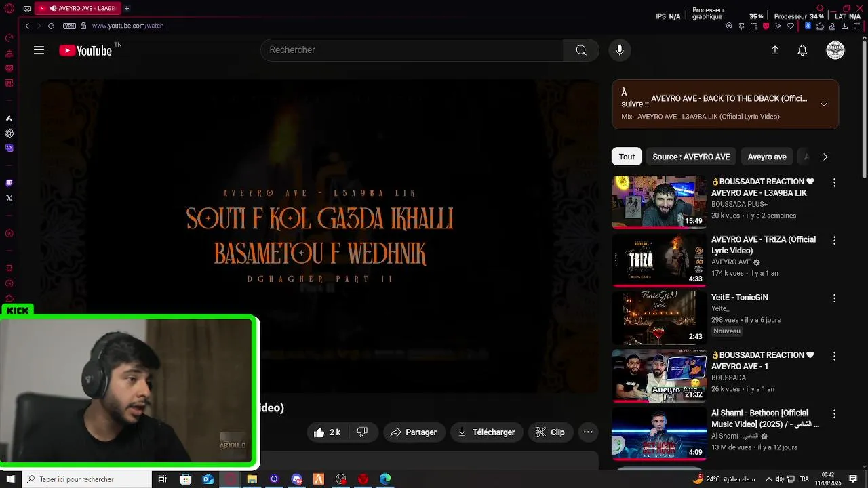Open a new browser tab
This screenshot has height=488, width=868.
127,8
